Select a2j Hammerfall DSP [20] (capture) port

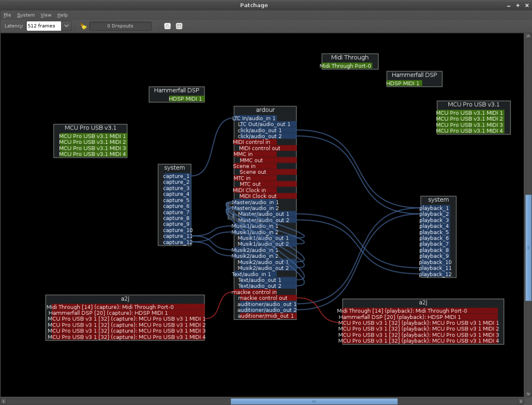(125, 313)
